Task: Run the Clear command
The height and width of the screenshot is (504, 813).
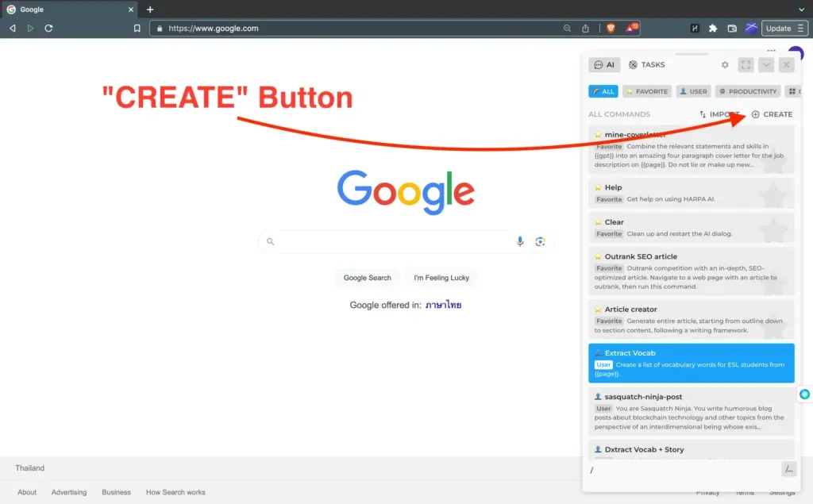Action: point(692,228)
